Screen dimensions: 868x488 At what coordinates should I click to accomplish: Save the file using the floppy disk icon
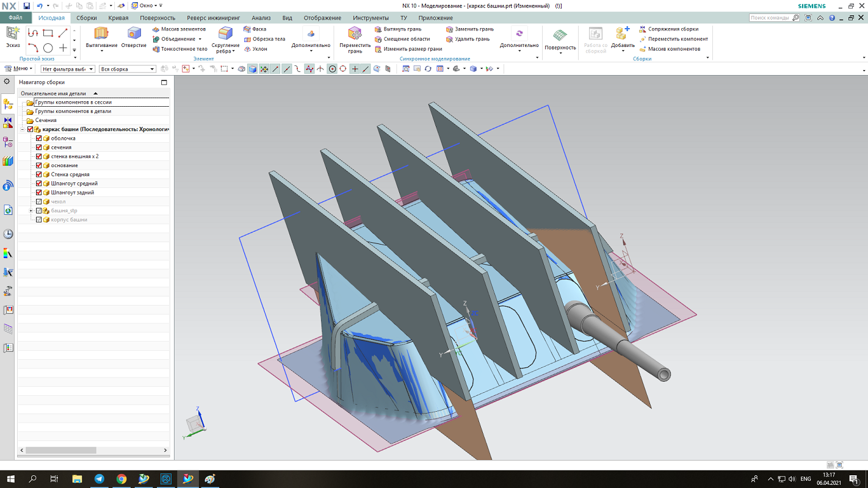point(26,5)
